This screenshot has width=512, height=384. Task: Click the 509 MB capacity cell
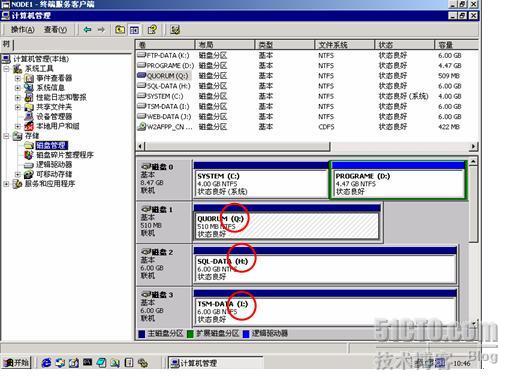(449, 76)
